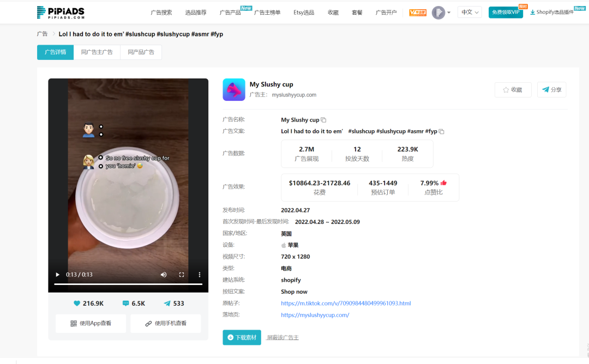The height and width of the screenshot is (364, 589).
Task: Click the 2.7M 广告展现 value
Action: tap(306, 149)
